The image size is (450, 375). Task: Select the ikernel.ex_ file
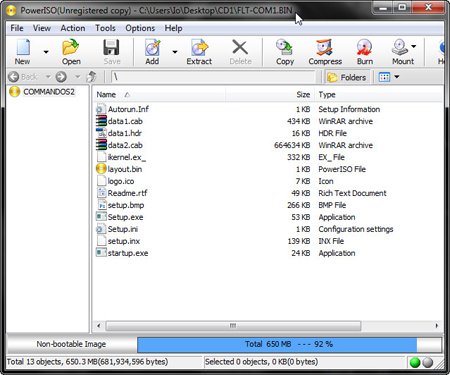click(127, 157)
